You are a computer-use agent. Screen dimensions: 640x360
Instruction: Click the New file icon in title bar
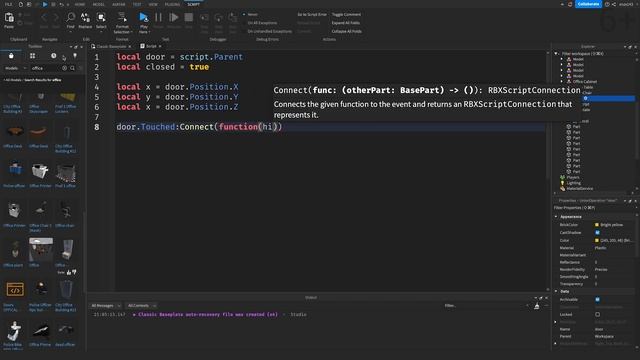(21, 4)
